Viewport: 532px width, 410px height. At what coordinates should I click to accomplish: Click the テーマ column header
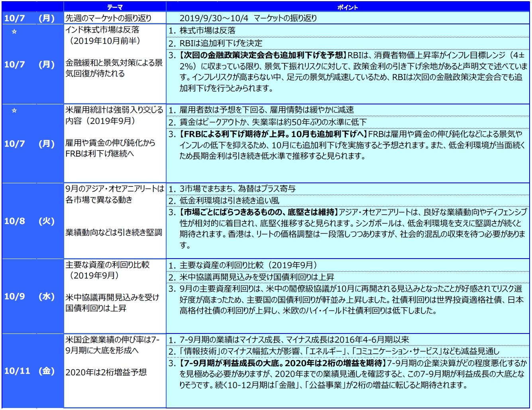pos(115,7)
